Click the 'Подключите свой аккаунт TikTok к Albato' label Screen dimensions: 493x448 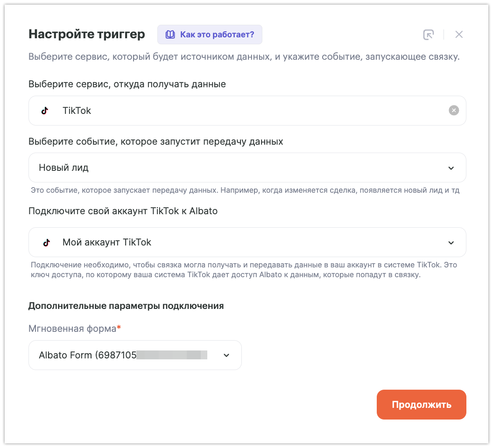[123, 211]
